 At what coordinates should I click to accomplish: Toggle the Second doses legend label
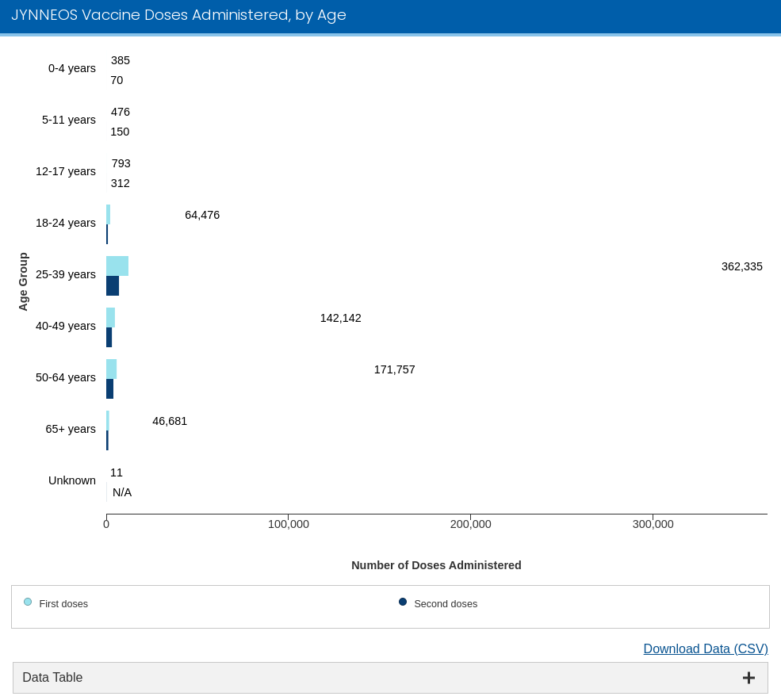pyautogui.click(x=446, y=604)
